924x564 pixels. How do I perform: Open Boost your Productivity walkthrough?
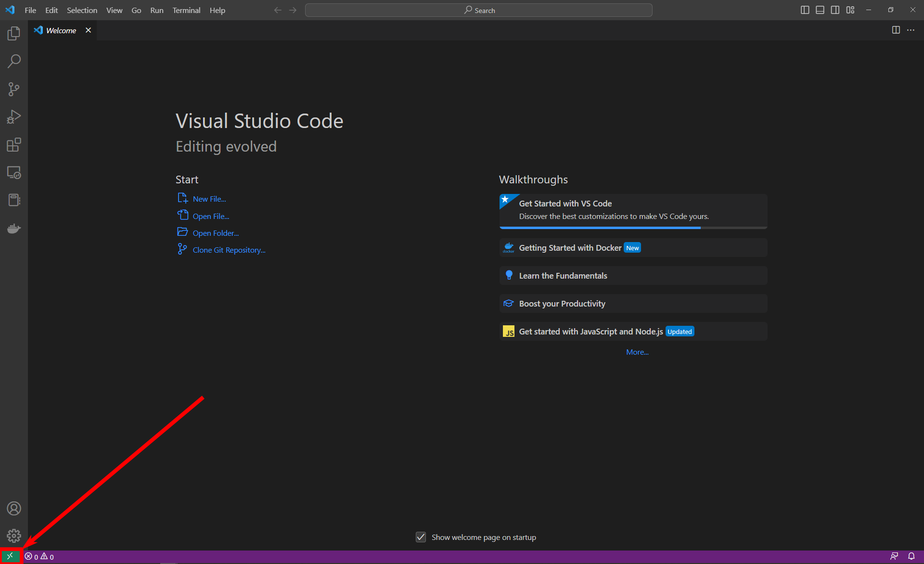coord(633,304)
